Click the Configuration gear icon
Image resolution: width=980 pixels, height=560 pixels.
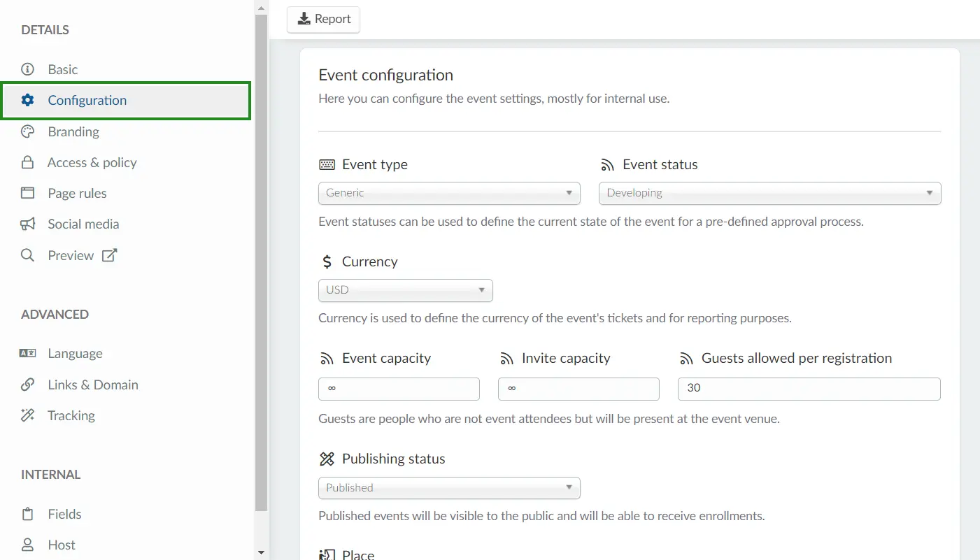(27, 100)
